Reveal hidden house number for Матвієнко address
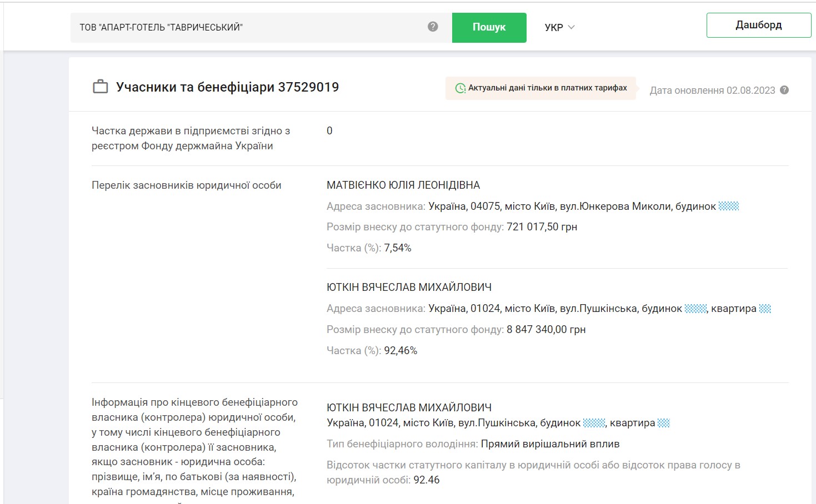 [728, 206]
